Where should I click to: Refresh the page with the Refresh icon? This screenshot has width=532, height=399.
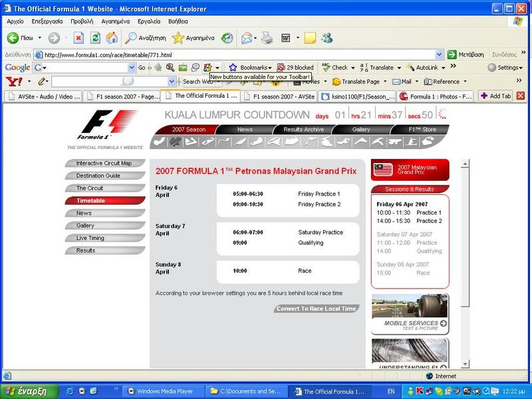pos(95,38)
